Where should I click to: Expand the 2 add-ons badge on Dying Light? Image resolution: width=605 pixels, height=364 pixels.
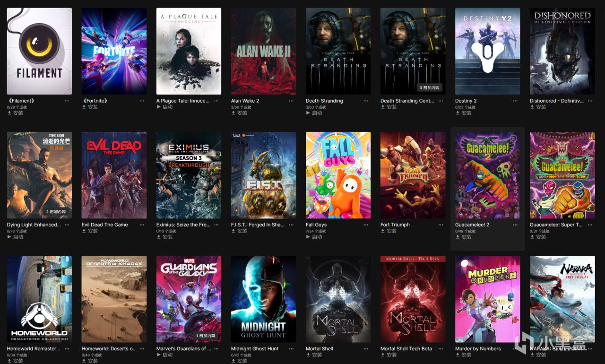(x=56, y=212)
